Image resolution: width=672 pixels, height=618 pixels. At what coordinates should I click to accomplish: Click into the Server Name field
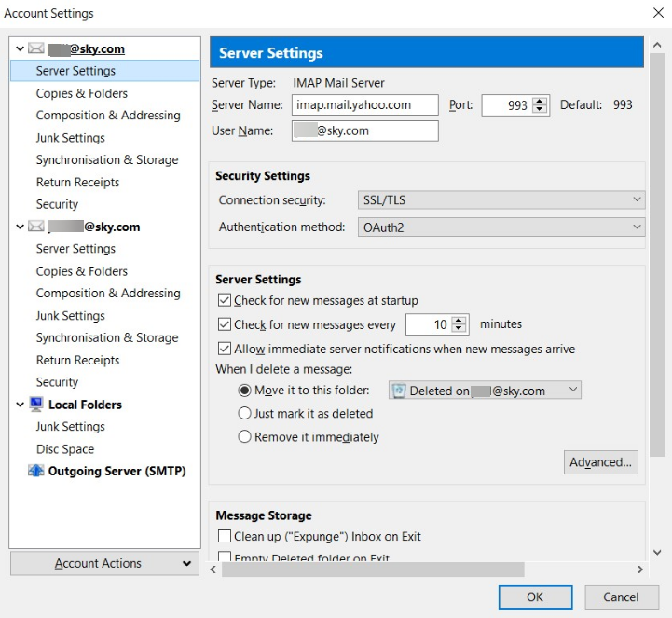pyautogui.click(x=364, y=105)
